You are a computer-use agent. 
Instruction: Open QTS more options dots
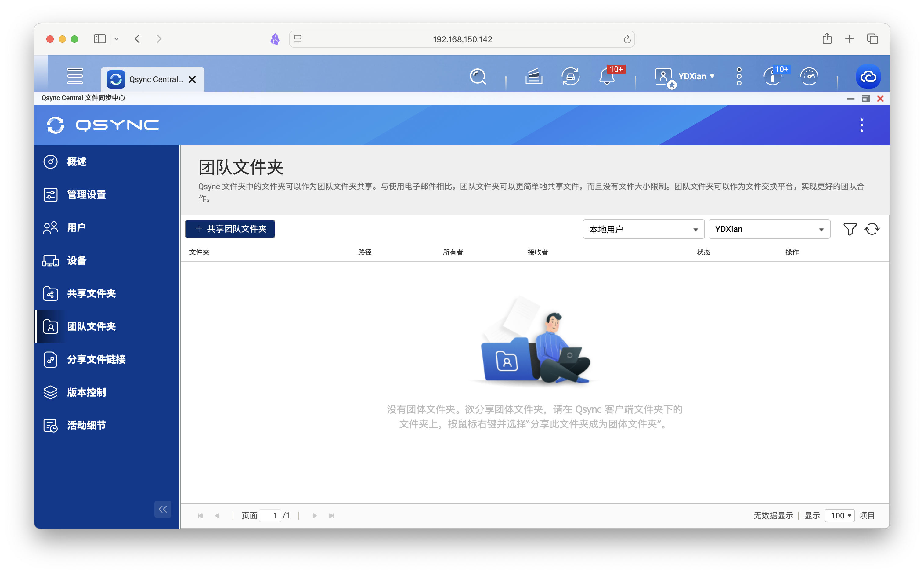pos(739,76)
